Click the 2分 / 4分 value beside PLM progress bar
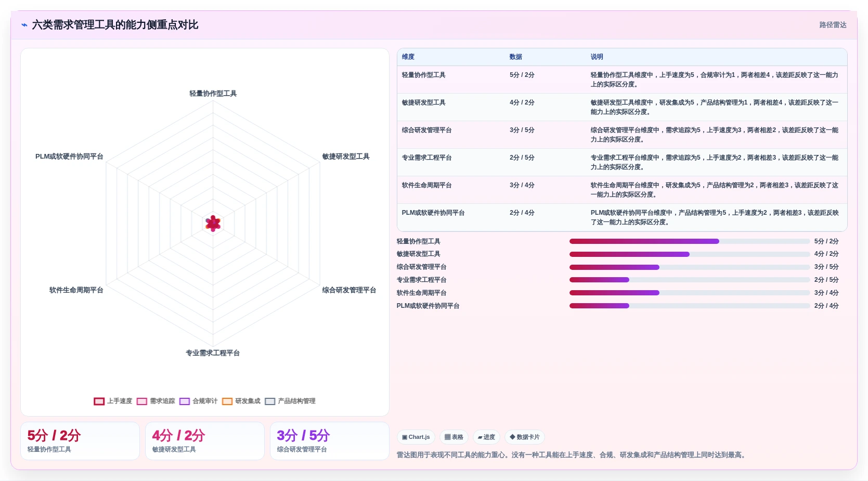Image resolution: width=868 pixels, height=481 pixels. (826, 306)
